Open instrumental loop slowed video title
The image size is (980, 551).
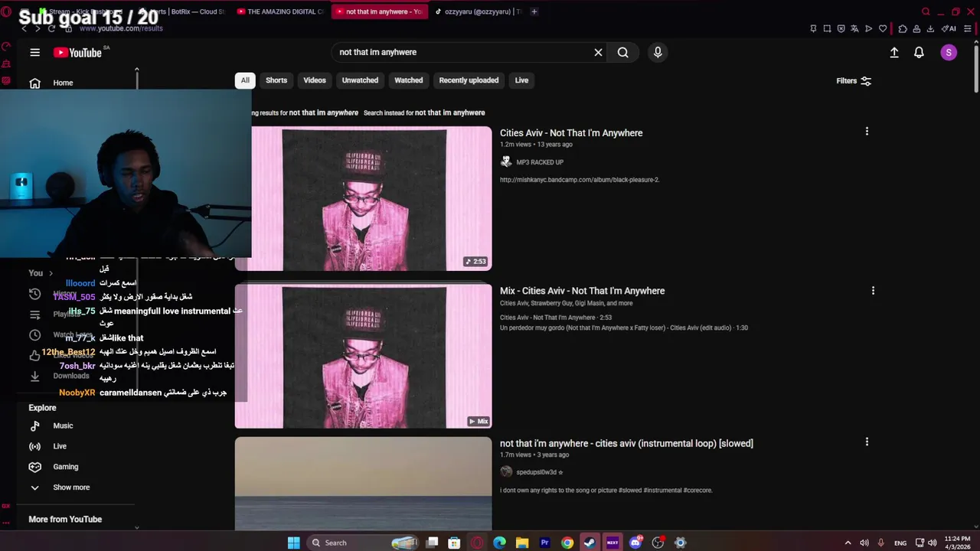click(x=626, y=443)
